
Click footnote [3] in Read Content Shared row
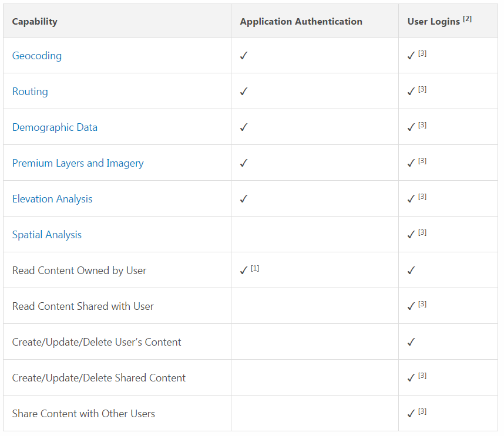pos(422,304)
